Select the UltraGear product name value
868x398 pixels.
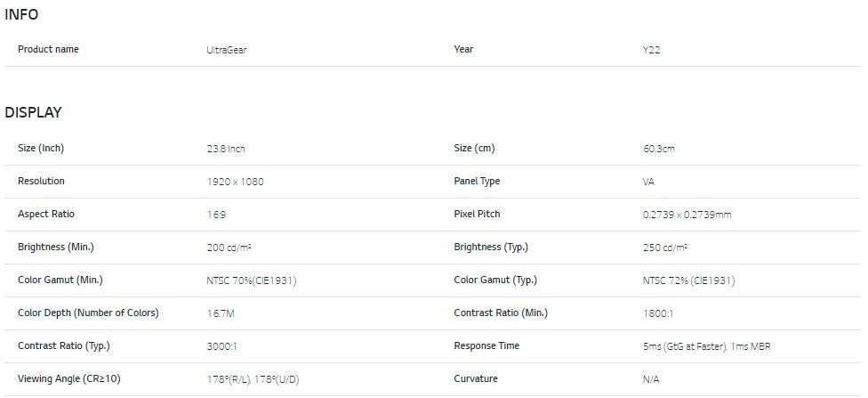(226, 50)
